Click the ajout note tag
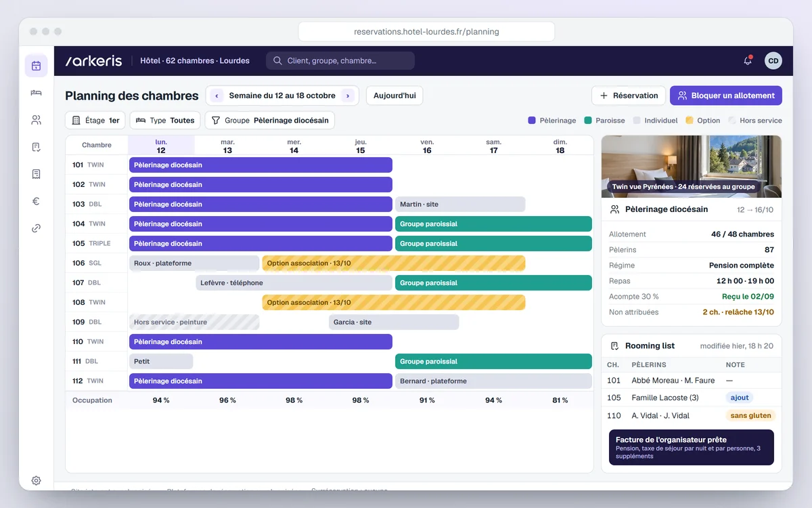The width and height of the screenshot is (812, 508). click(740, 398)
